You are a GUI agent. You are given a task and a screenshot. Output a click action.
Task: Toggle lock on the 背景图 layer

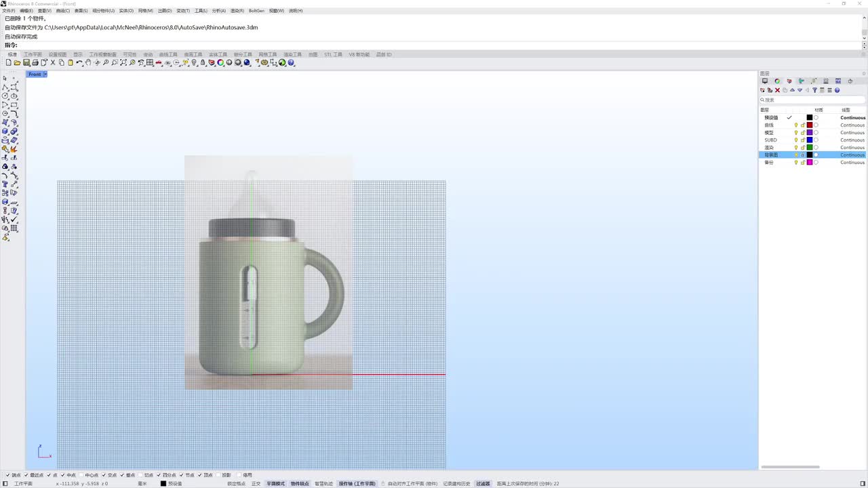pos(803,155)
